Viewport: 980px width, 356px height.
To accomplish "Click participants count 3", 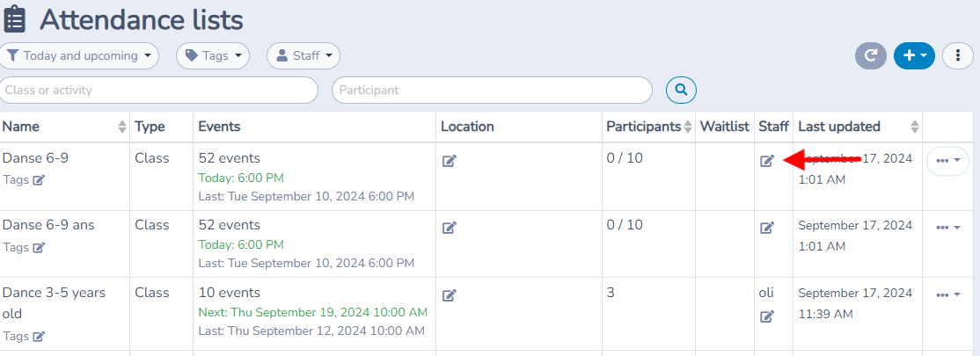I will [611, 293].
